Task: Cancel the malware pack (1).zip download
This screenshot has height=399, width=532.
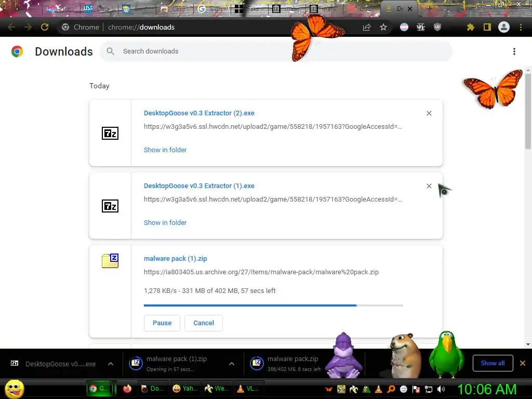Action: (204, 323)
